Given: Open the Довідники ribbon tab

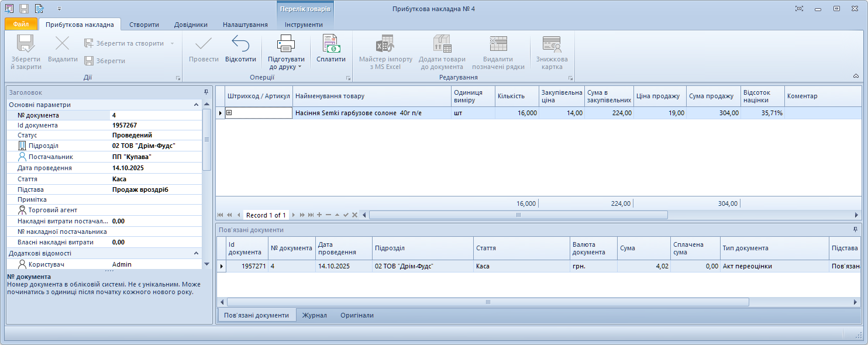Looking at the screenshot, I should (x=191, y=25).
